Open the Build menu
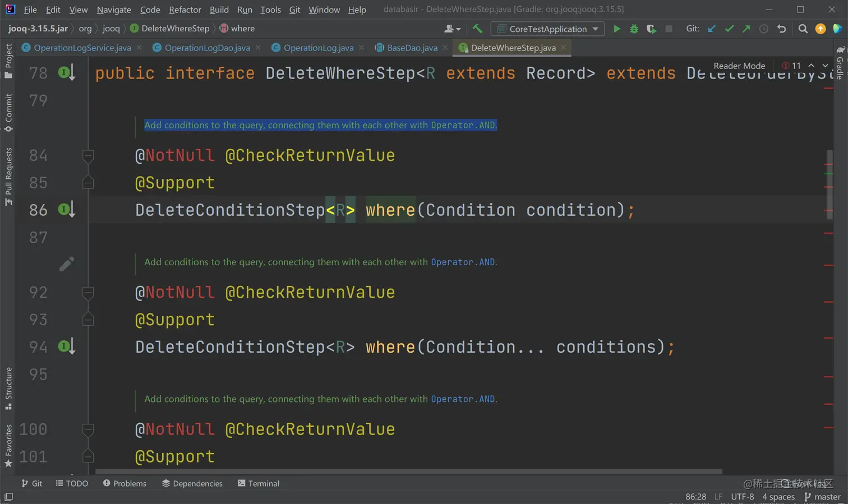The height and width of the screenshot is (504, 848). click(219, 10)
